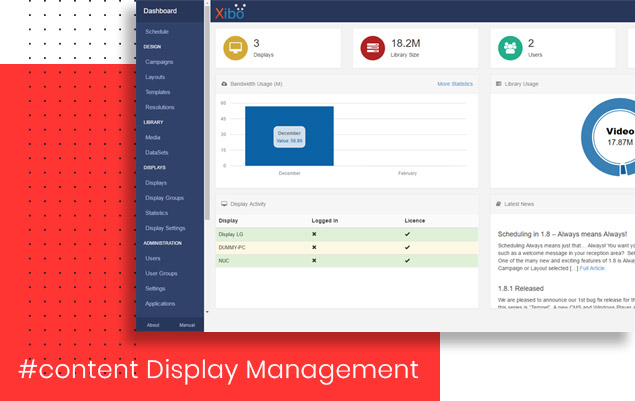This screenshot has height=401, width=635.
Task: Select the DUMMY-PC row name
Action: 232,247
